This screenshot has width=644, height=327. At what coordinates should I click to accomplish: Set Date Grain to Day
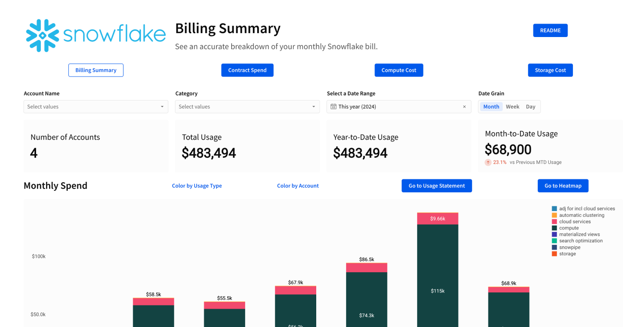pos(531,107)
